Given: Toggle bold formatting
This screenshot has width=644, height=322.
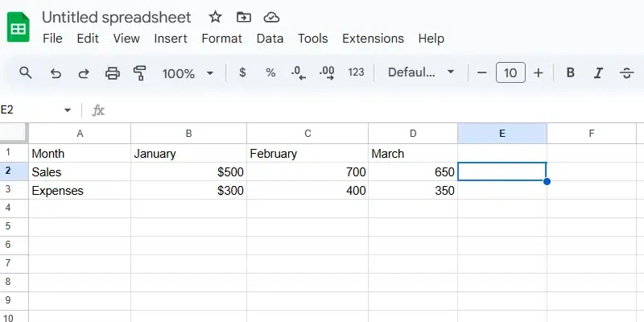Looking at the screenshot, I should click(571, 73).
